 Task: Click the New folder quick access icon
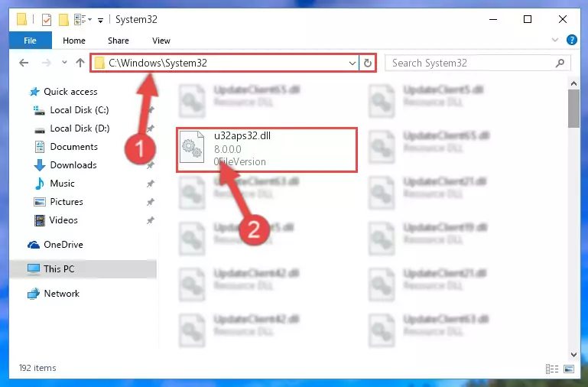click(x=63, y=19)
